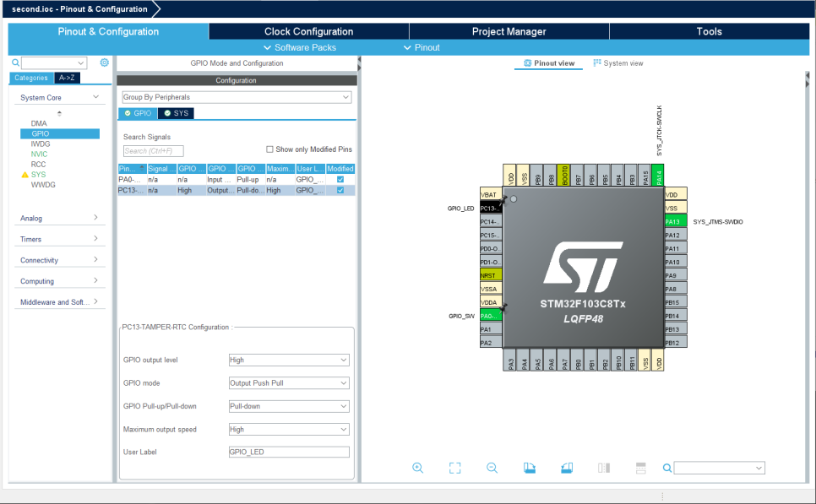
Task: Click the fit-to-screen frame icon
Action: [x=454, y=468]
